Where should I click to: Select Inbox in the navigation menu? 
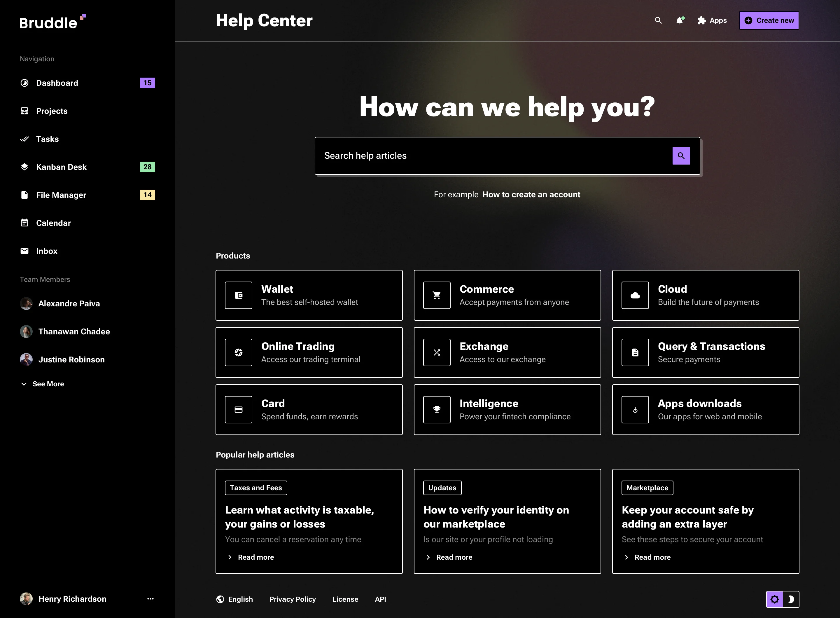(x=46, y=251)
